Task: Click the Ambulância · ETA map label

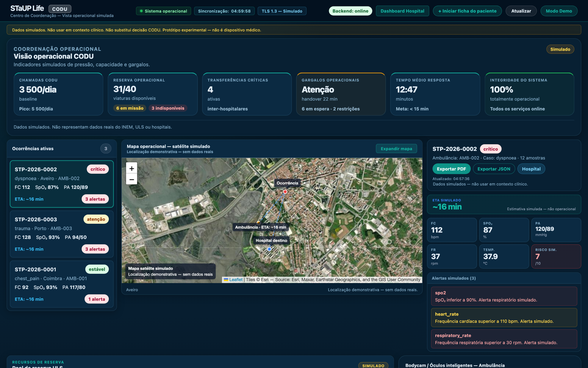Action: tap(261, 227)
